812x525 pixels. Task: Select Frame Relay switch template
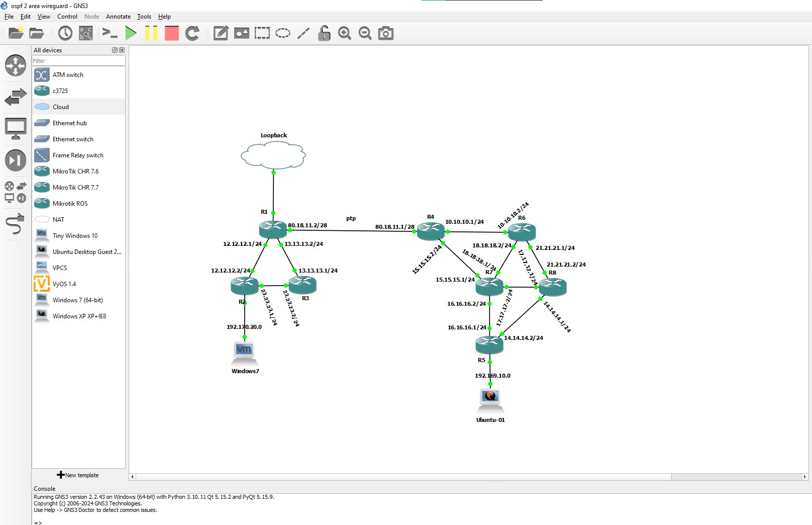[x=78, y=155]
